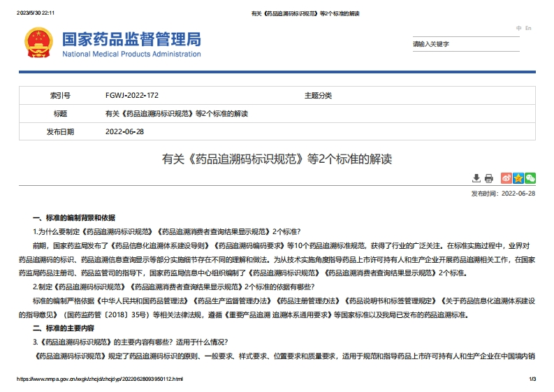Click the print icon
The image size is (554, 392).
pyautogui.click(x=489, y=178)
